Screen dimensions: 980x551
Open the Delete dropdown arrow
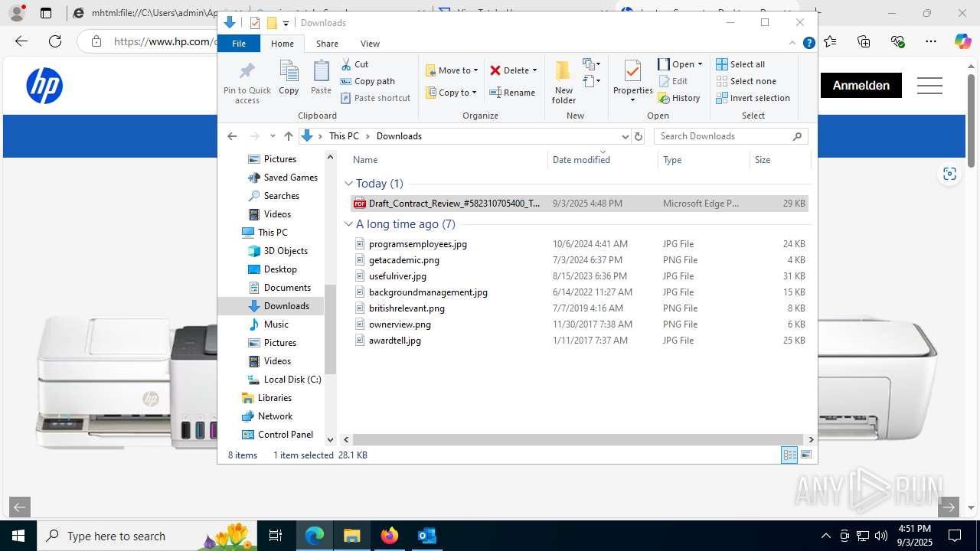[x=534, y=70]
